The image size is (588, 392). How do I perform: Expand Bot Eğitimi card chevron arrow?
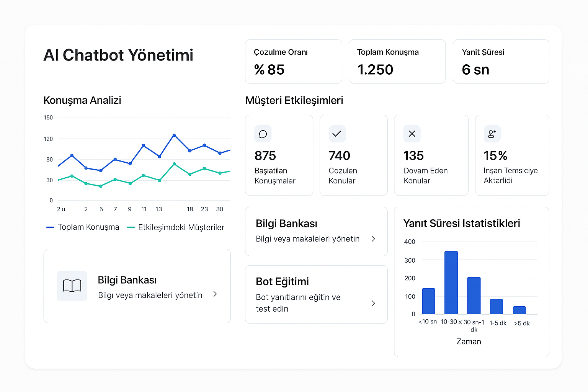373,303
